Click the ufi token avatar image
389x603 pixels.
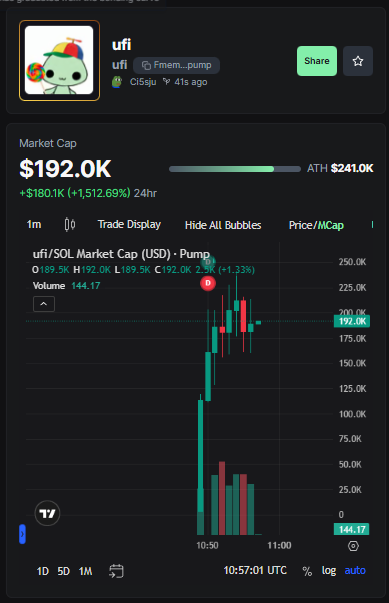pos(59,60)
